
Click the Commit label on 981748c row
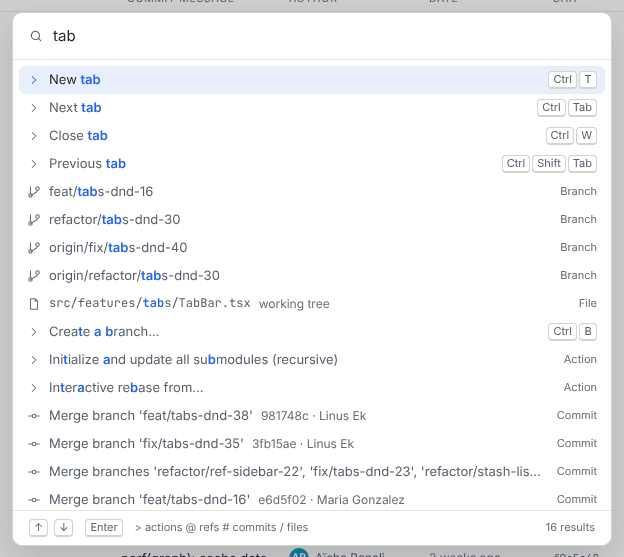pos(577,416)
